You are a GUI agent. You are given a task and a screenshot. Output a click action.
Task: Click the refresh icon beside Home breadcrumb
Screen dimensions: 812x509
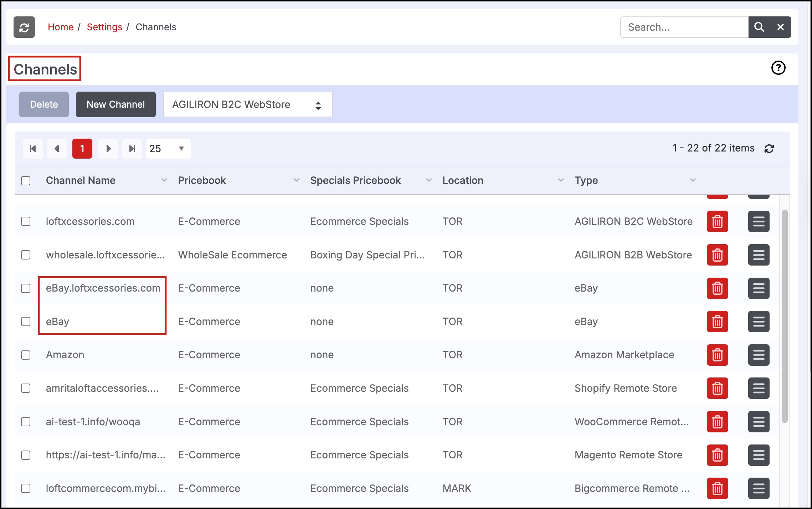click(24, 27)
